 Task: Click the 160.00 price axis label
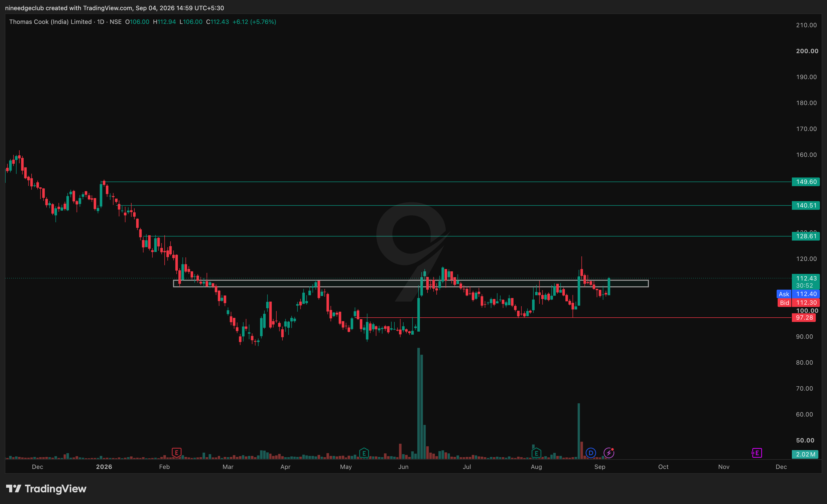(806, 155)
